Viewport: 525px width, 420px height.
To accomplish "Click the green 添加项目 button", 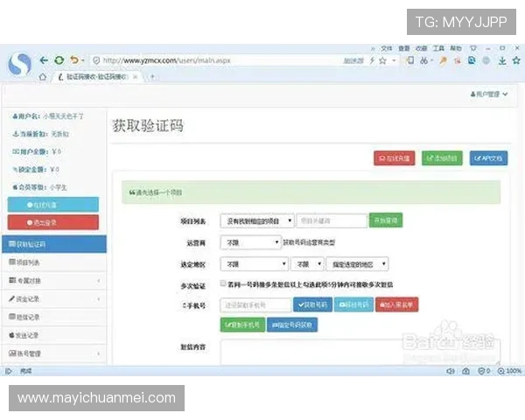I will (x=442, y=158).
